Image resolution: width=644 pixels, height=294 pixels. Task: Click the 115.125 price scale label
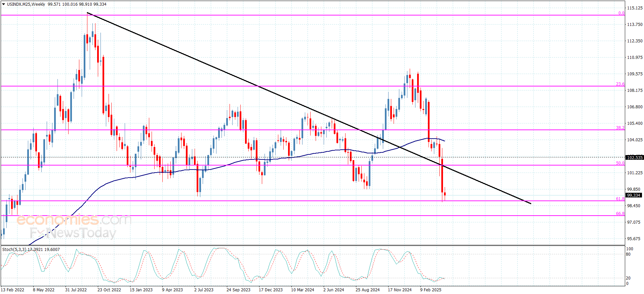(x=635, y=8)
